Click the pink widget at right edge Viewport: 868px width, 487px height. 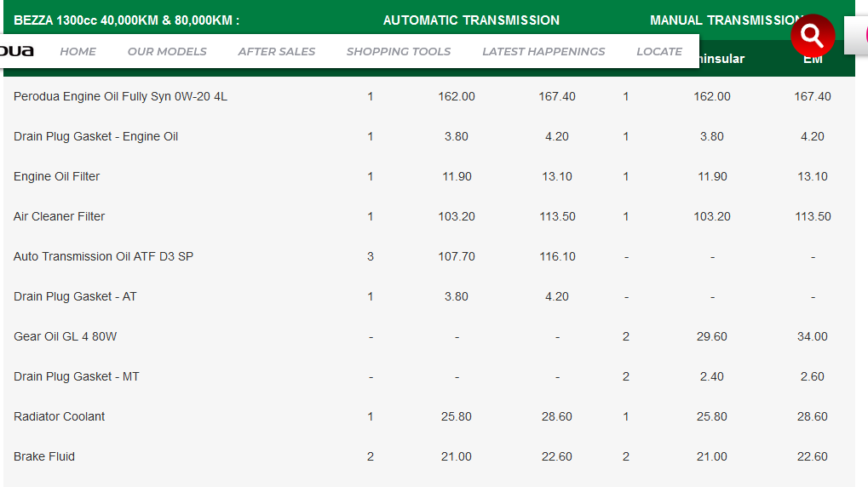pyautogui.click(x=859, y=36)
